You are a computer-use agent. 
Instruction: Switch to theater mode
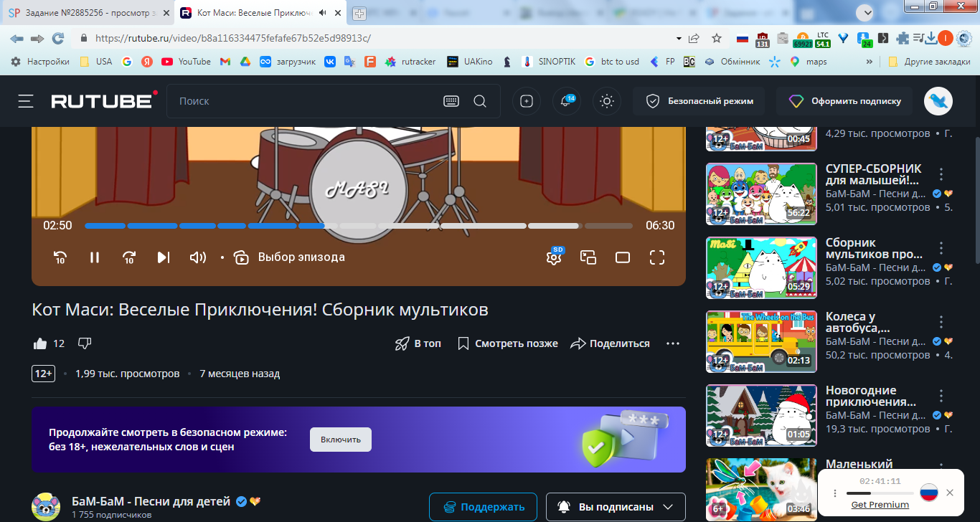(623, 257)
